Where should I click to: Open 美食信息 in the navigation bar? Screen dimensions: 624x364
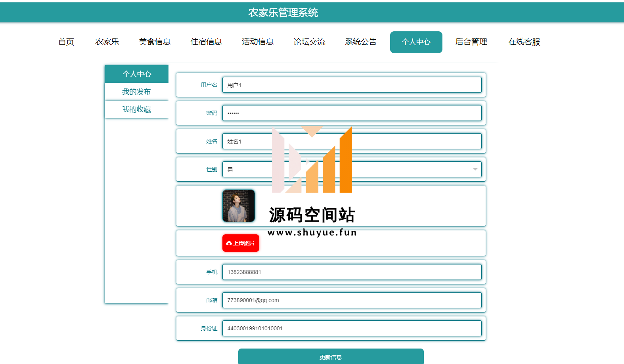155,42
